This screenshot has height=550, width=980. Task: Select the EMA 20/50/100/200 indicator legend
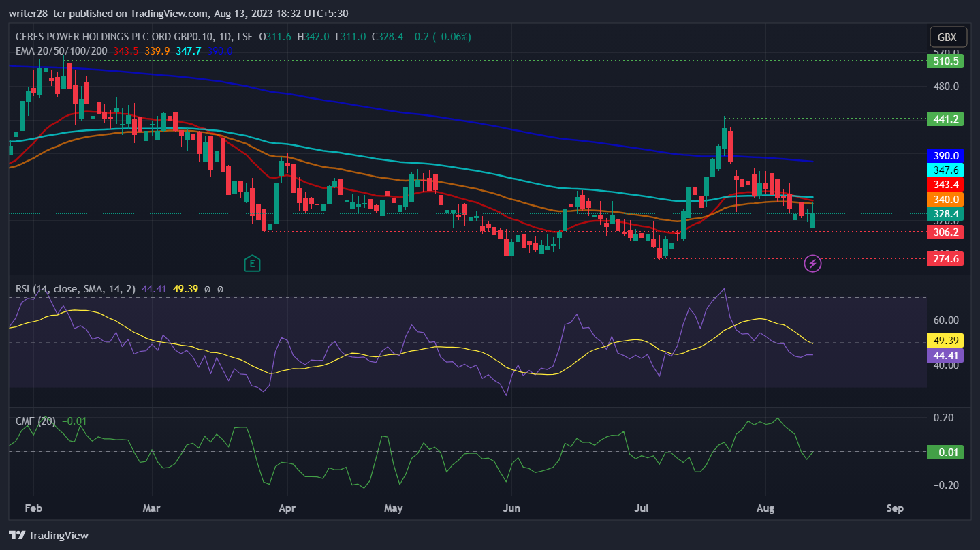62,50
